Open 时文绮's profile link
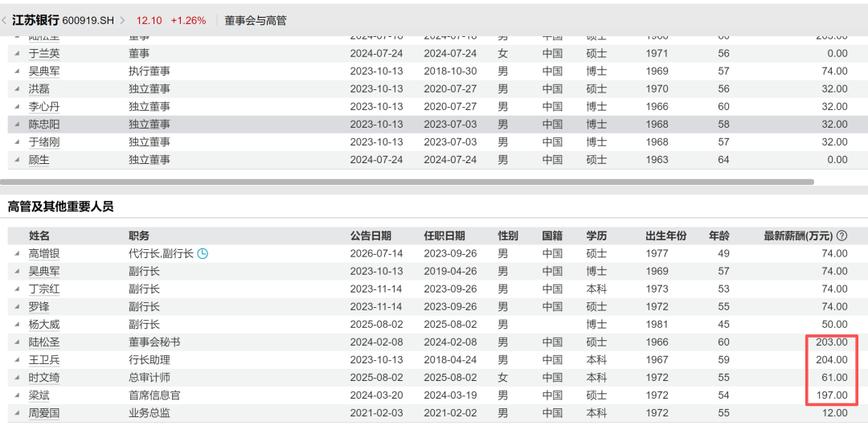The width and height of the screenshot is (868, 426). pos(44,378)
